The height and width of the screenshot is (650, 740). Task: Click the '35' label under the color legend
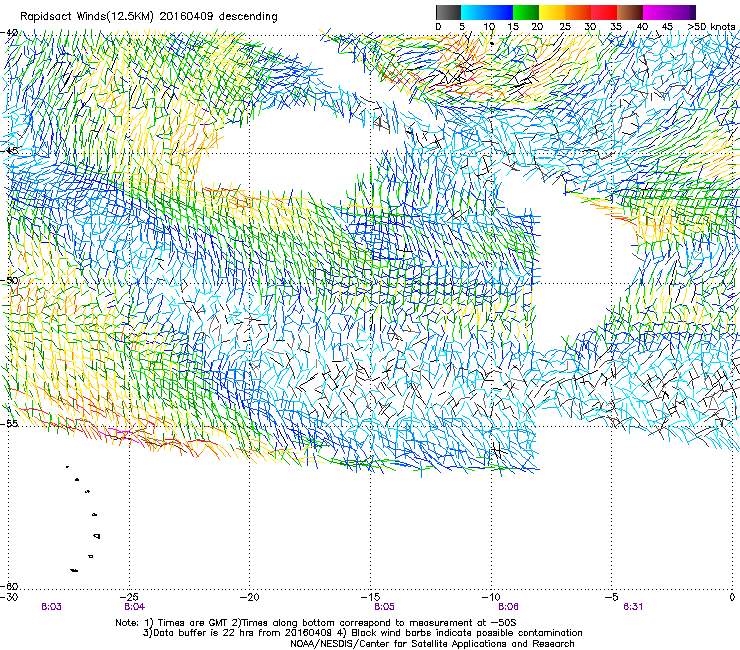pos(616,27)
